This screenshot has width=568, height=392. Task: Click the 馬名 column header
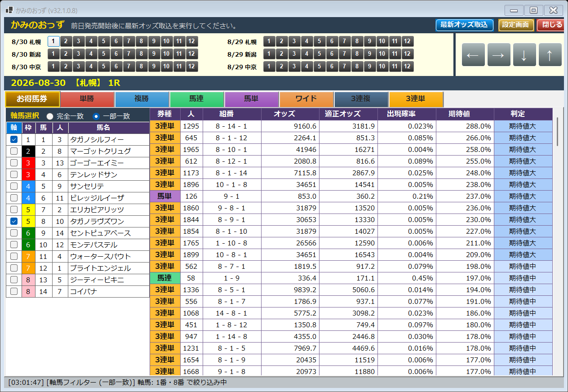tap(109, 128)
